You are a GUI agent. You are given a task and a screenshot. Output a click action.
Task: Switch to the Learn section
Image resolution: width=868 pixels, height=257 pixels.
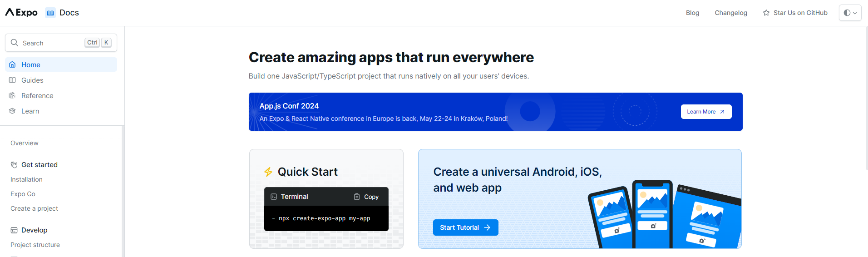[61, 111]
